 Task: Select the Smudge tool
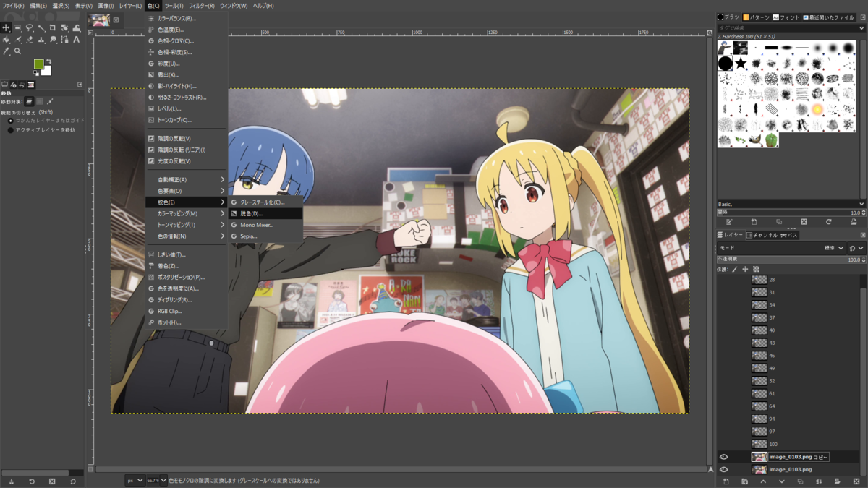(53, 39)
